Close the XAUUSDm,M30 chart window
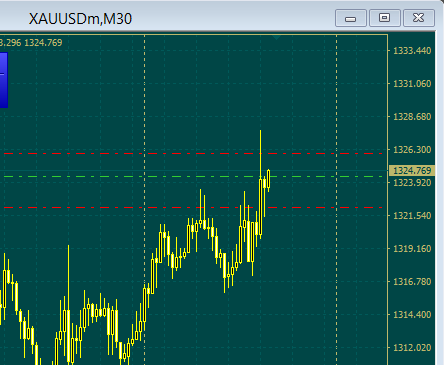The image size is (444, 365). pyautogui.click(x=419, y=18)
